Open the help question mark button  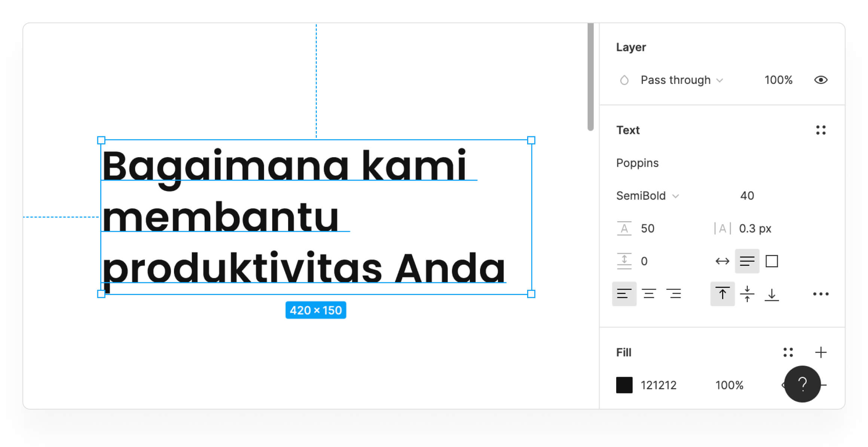coord(802,384)
